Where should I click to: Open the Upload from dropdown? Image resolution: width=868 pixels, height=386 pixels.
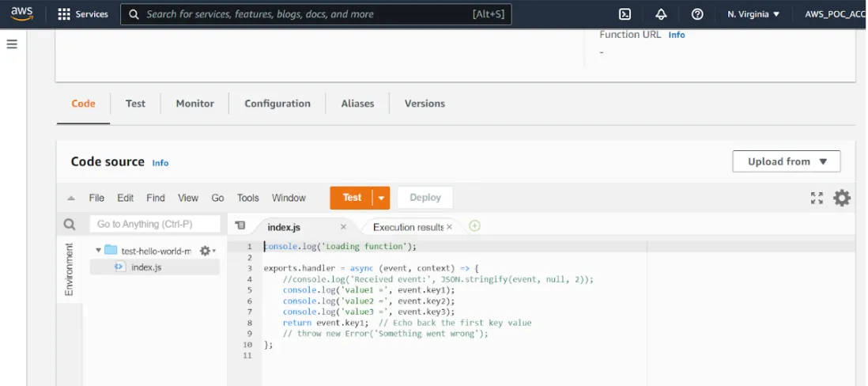(x=786, y=161)
